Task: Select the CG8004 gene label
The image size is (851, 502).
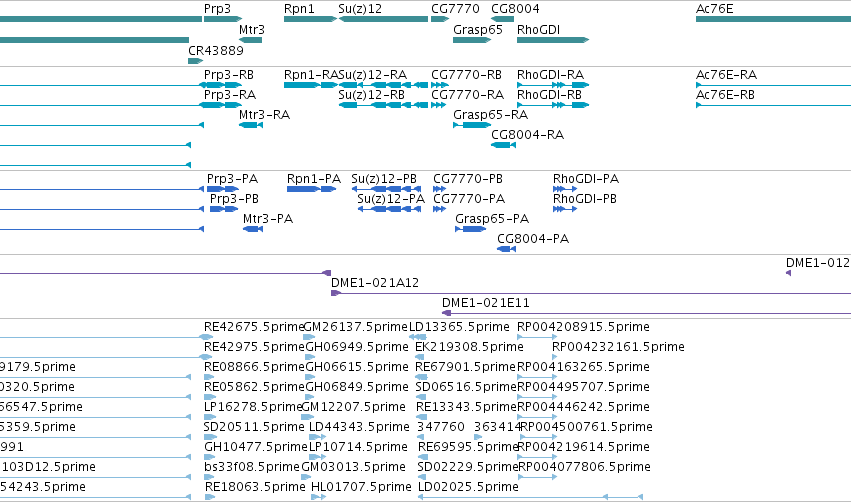Action: point(515,9)
